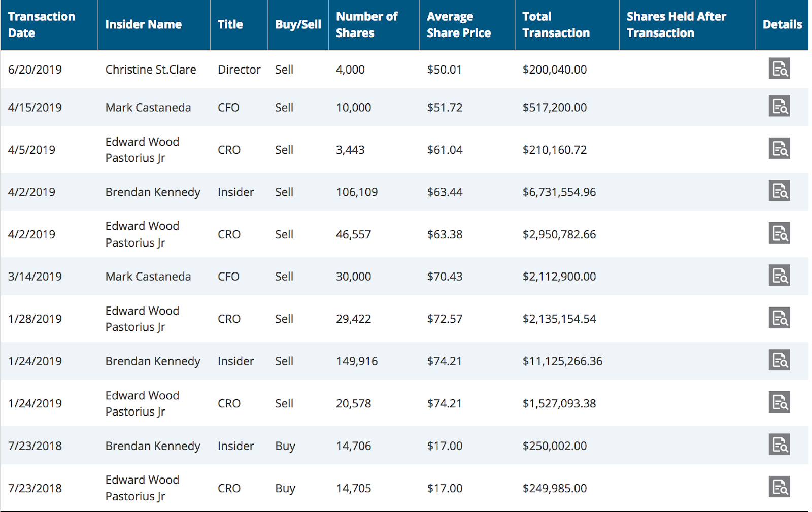This screenshot has height=512, width=812.
Task: Select the $61.04 share price
Action: [445, 150]
